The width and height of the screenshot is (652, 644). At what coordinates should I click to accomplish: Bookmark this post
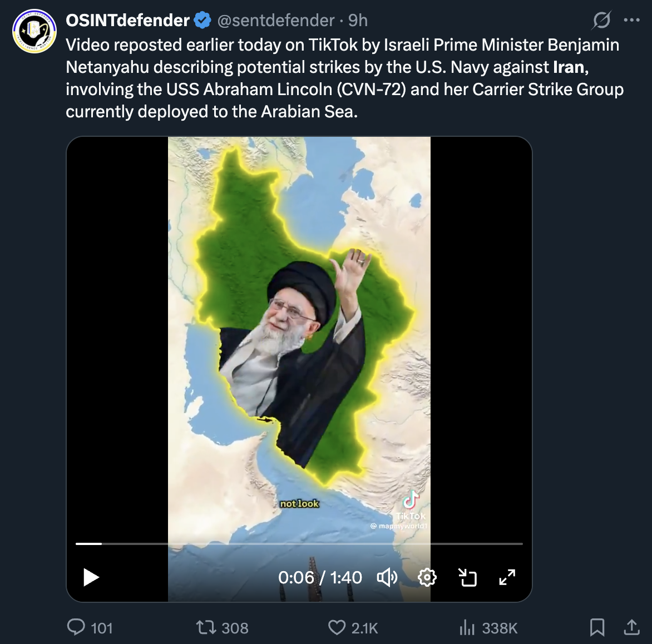(x=597, y=627)
